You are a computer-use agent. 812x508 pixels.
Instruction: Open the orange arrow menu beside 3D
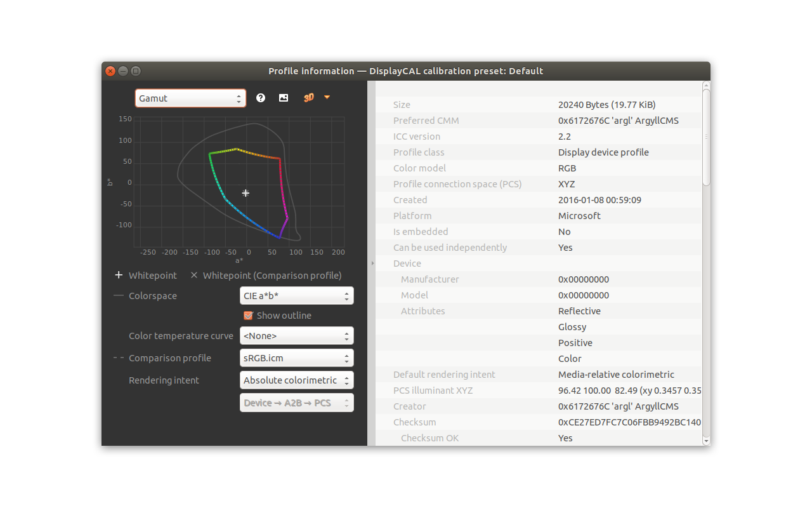click(x=327, y=98)
